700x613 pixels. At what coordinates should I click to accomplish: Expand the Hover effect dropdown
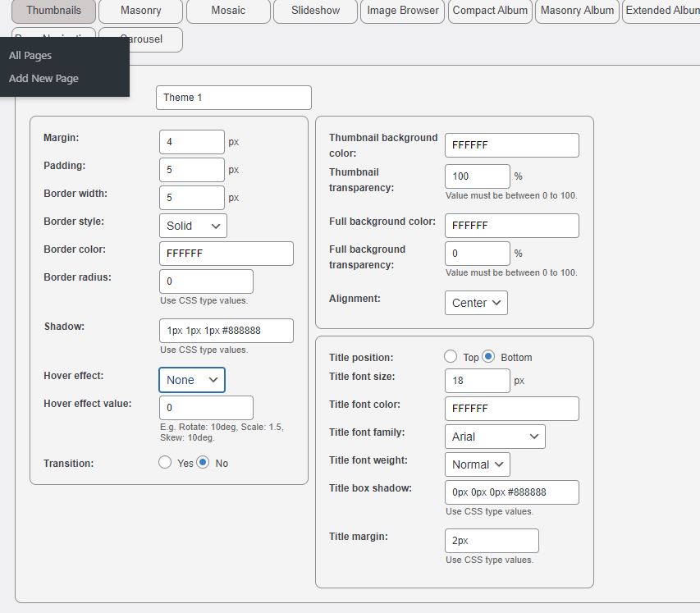(x=192, y=380)
